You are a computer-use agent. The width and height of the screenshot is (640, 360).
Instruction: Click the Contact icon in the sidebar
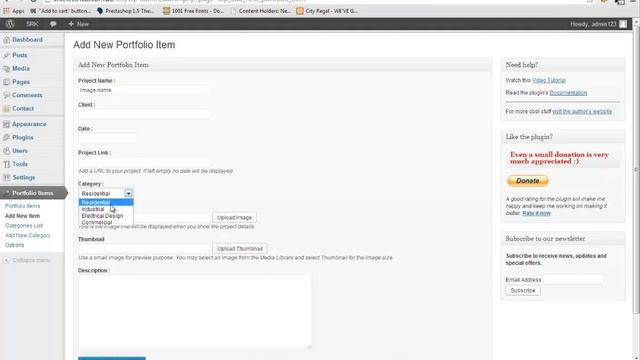[7, 109]
